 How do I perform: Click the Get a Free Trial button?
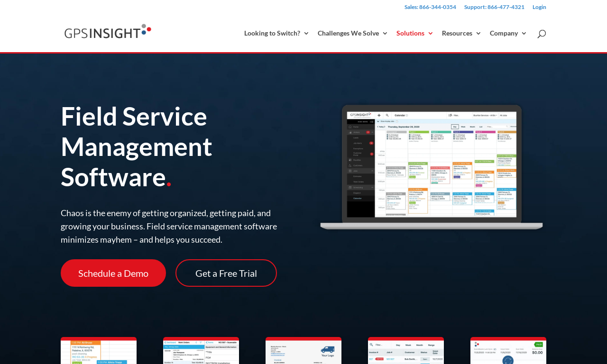point(226,273)
